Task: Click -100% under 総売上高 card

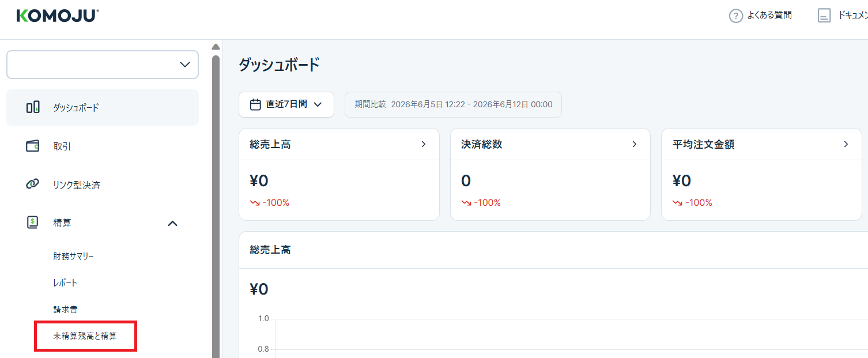Action: coord(276,203)
